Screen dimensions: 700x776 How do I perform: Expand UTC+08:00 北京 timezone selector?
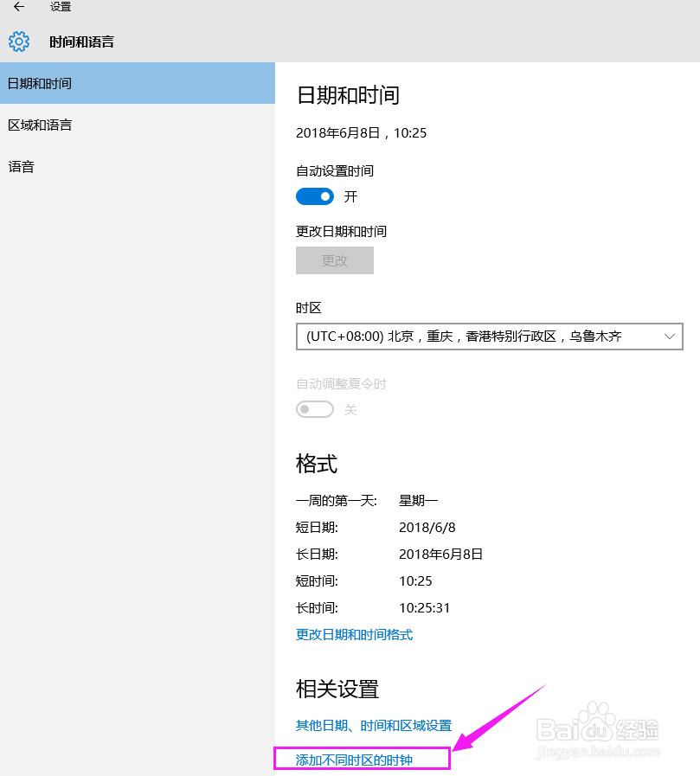490,336
